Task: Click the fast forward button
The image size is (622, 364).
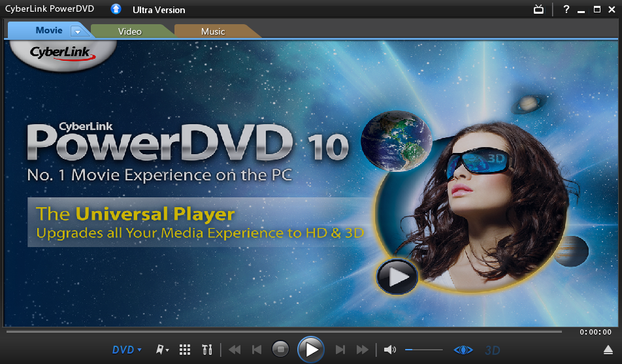Action: pos(362,350)
